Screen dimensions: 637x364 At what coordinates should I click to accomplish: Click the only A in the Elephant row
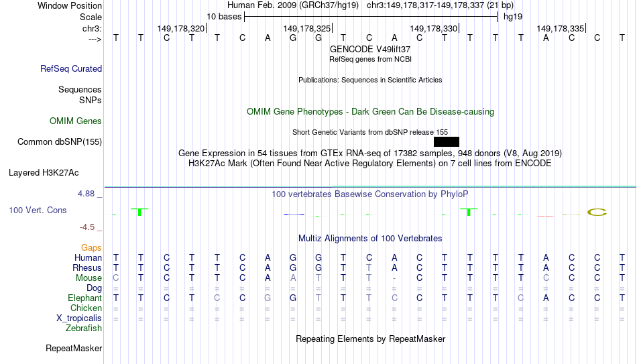[546, 298]
